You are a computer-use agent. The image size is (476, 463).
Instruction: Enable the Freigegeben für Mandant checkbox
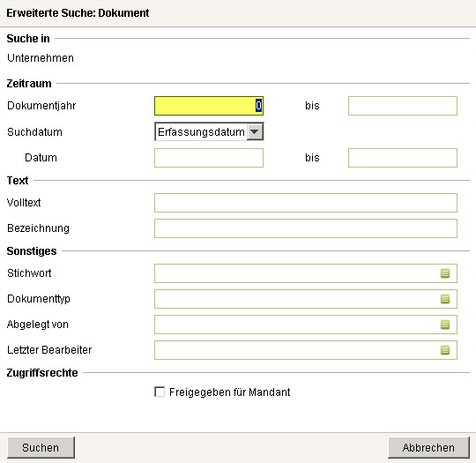(160, 392)
